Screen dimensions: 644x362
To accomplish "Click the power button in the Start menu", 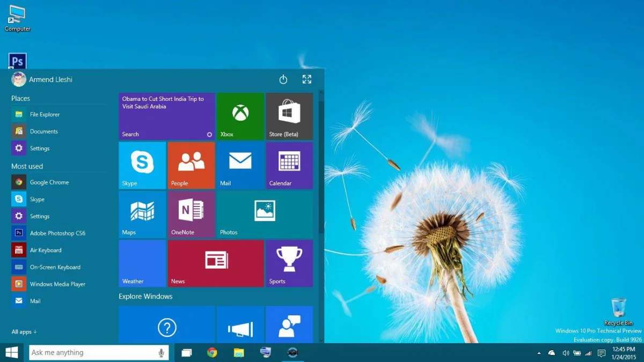I will click(x=283, y=79).
